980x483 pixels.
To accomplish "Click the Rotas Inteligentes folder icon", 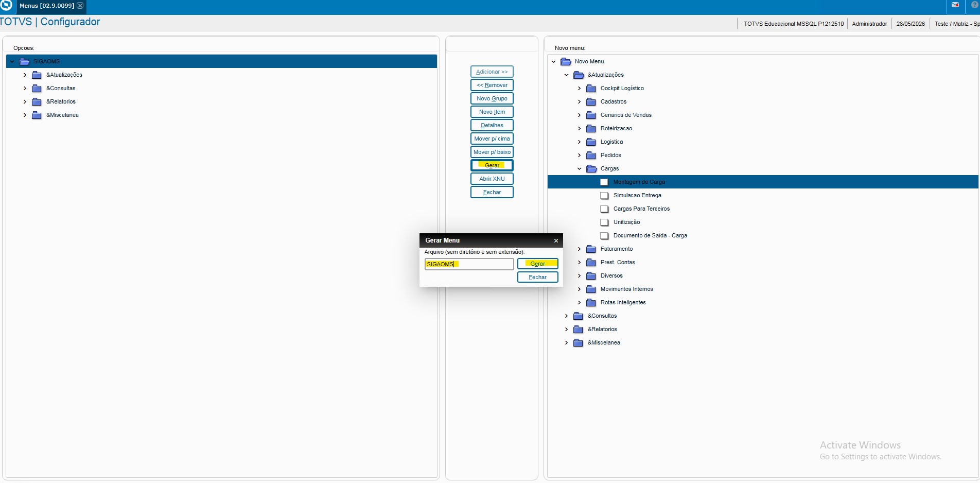I will pos(591,302).
